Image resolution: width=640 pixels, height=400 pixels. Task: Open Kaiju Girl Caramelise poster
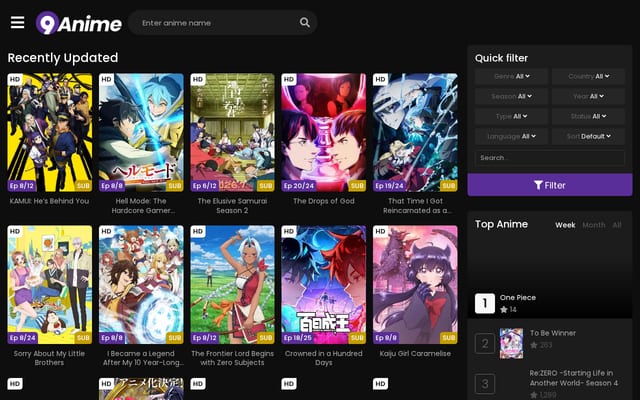click(x=415, y=284)
